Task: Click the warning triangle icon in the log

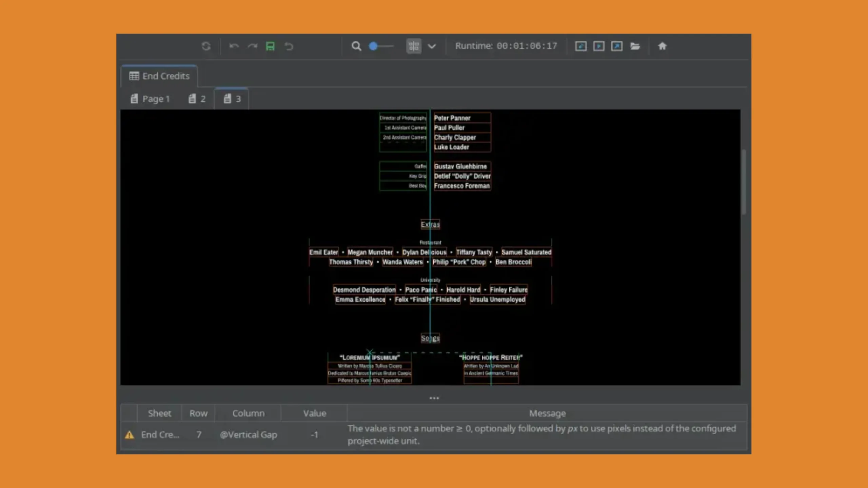Action: pos(129,435)
